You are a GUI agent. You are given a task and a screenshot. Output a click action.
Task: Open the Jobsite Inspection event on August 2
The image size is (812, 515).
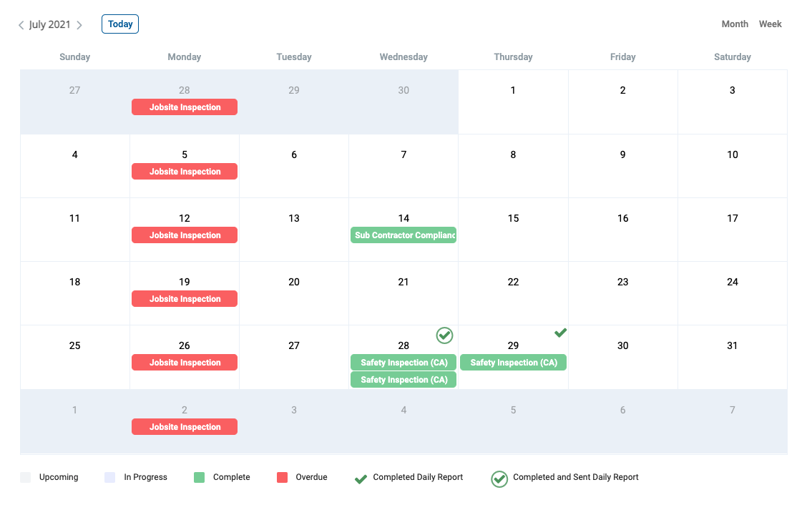[185, 426]
